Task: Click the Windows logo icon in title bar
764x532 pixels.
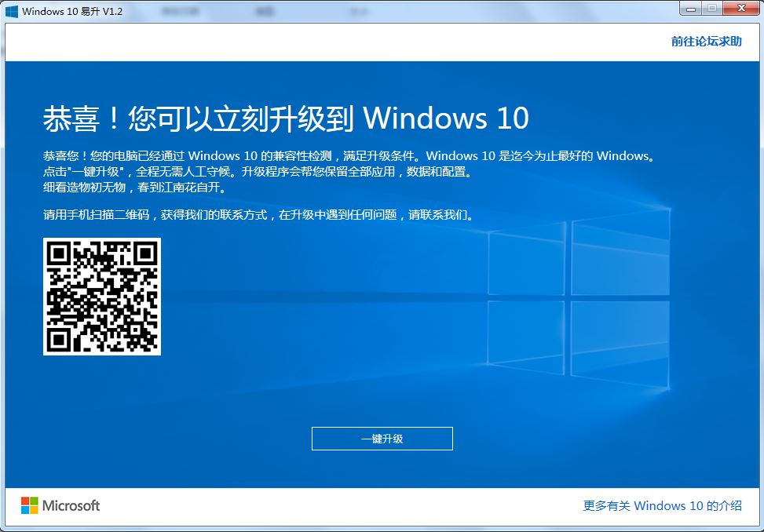Action: tap(12, 12)
